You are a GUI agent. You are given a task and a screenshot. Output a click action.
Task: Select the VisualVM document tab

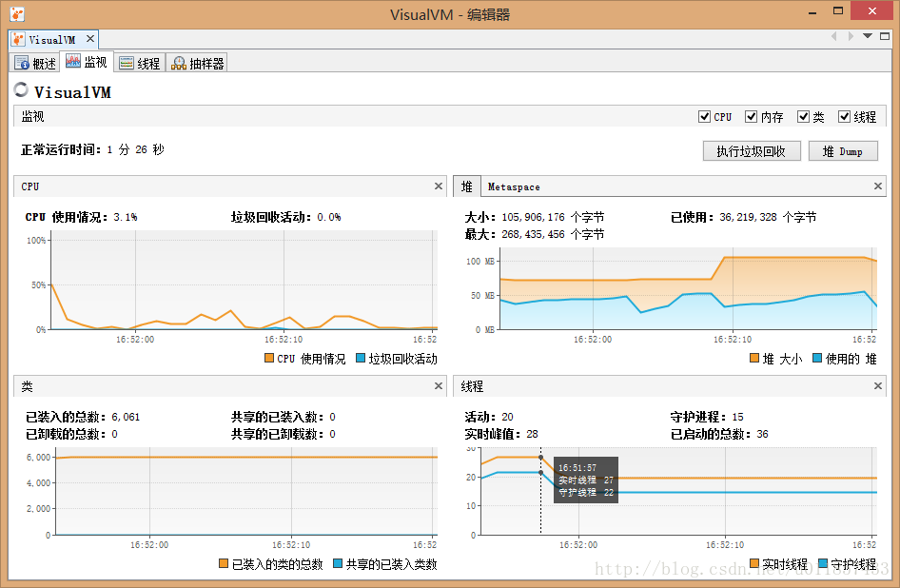coord(52,40)
